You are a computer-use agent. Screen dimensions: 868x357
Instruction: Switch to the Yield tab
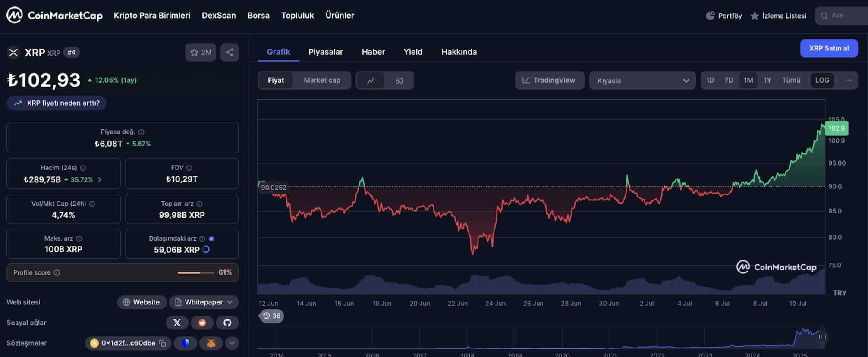tap(413, 52)
